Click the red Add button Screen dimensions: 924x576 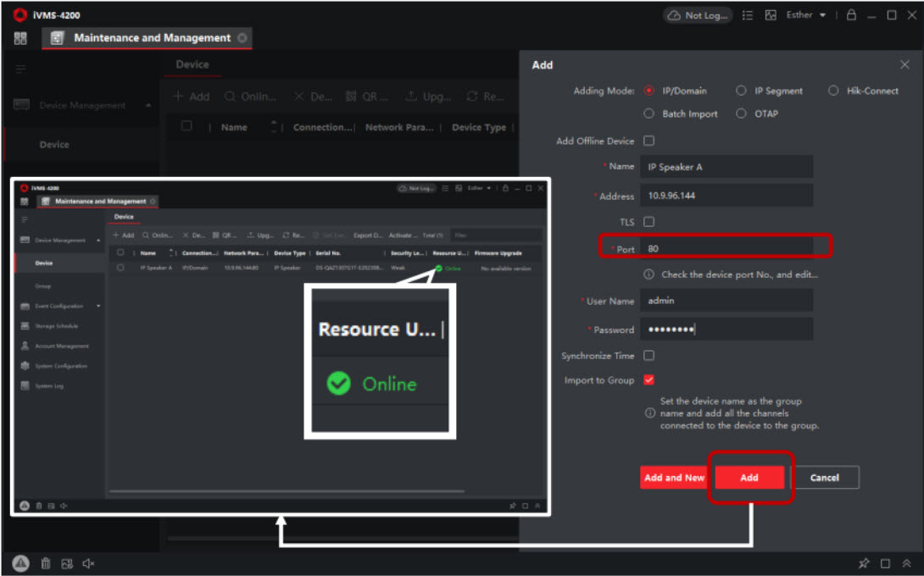click(x=749, y=478)
